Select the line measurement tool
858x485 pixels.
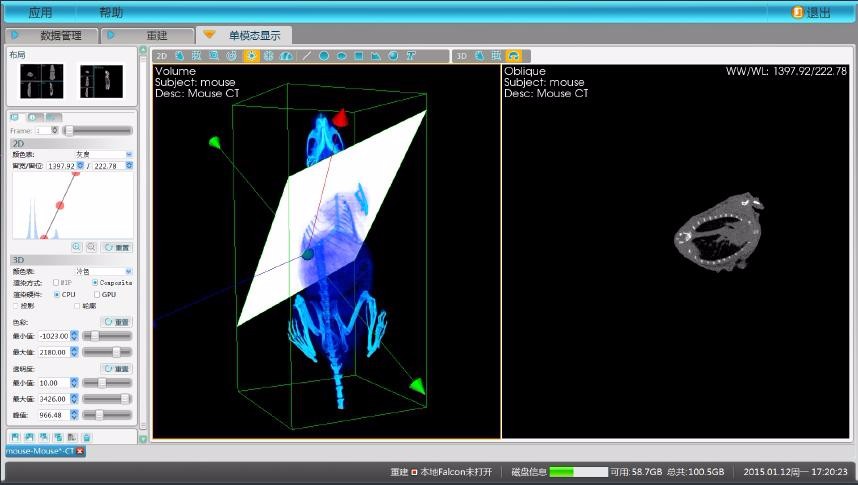[307, 56]
